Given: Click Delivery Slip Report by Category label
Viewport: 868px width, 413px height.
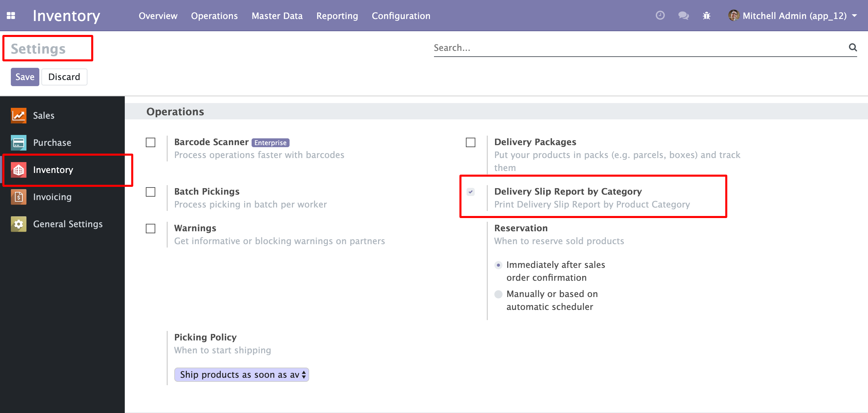Looking at the screenshot, I should [x=568, y=192].
